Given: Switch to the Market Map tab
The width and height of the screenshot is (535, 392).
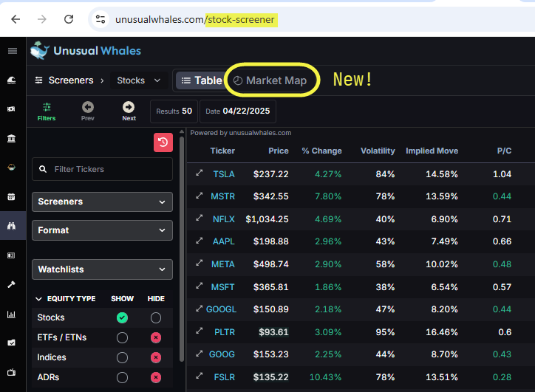Looking at the screenshot, I should pos(270,80).
